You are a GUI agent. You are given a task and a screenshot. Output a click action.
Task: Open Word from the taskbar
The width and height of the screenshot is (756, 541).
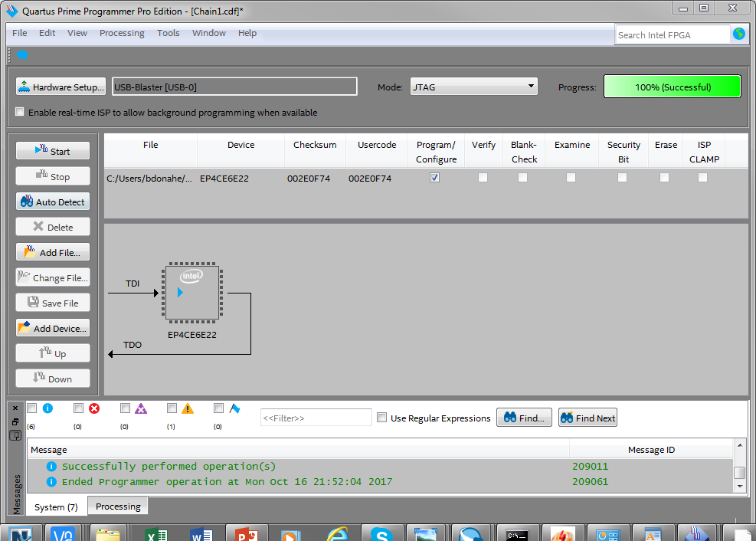(201, 534)
